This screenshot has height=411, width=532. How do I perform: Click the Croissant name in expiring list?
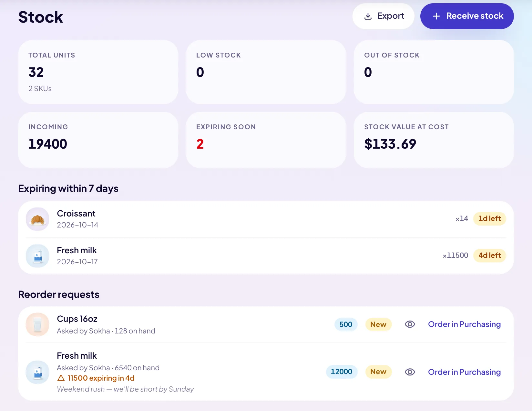click(x=76, y=214)
